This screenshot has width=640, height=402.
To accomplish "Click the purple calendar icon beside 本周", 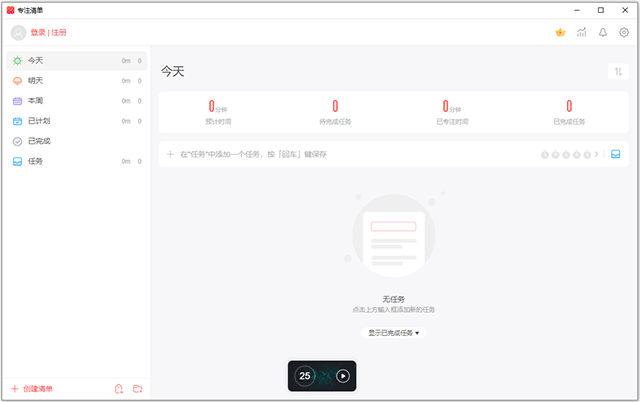I will 17,101.
